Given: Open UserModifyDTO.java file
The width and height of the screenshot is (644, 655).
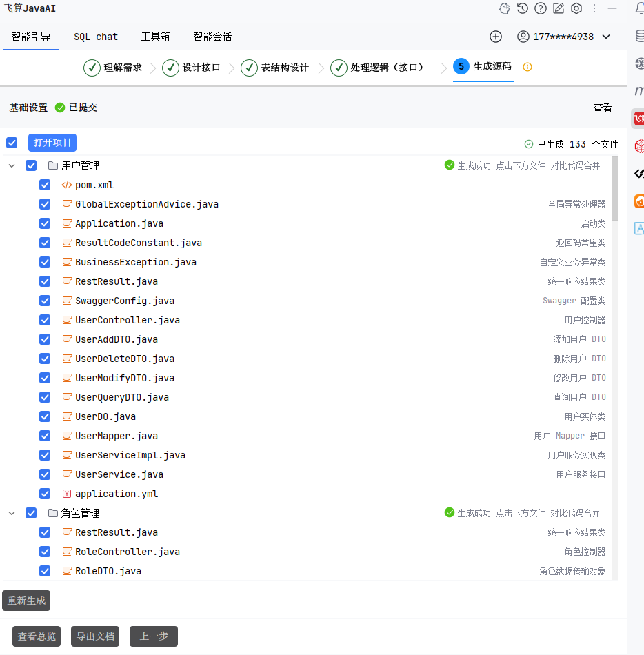Looking at the screenshot, I should [125, 378].
